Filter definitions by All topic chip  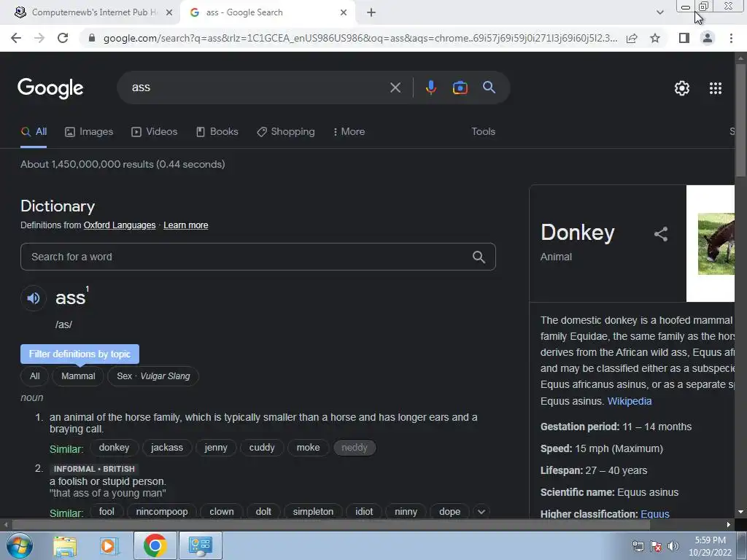35,376
